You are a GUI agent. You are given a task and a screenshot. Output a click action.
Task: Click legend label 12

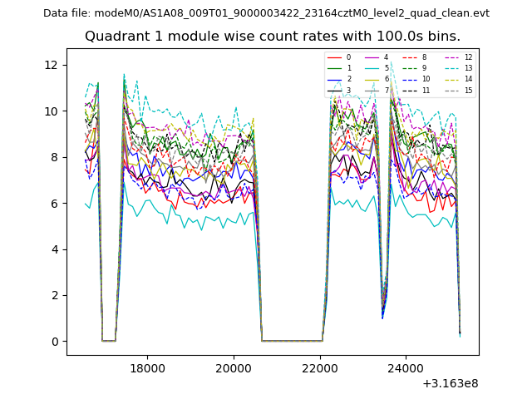(x=468, y=57)
